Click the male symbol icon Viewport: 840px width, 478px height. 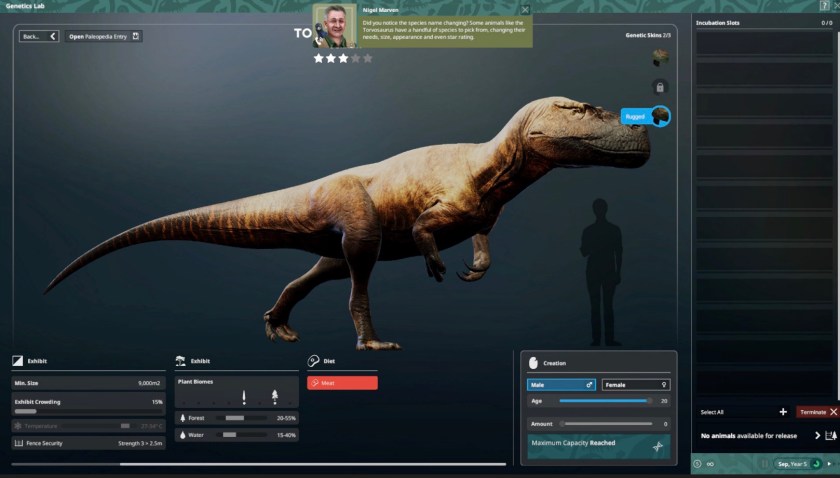click(x=589, y=385)
